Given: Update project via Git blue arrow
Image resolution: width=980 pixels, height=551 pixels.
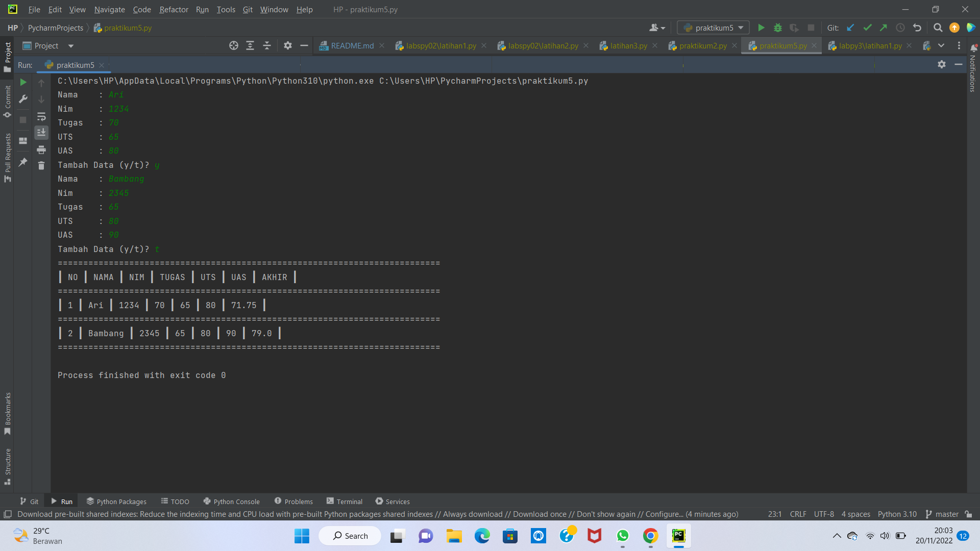Looking at the screenshot, I should coord(850,28).
